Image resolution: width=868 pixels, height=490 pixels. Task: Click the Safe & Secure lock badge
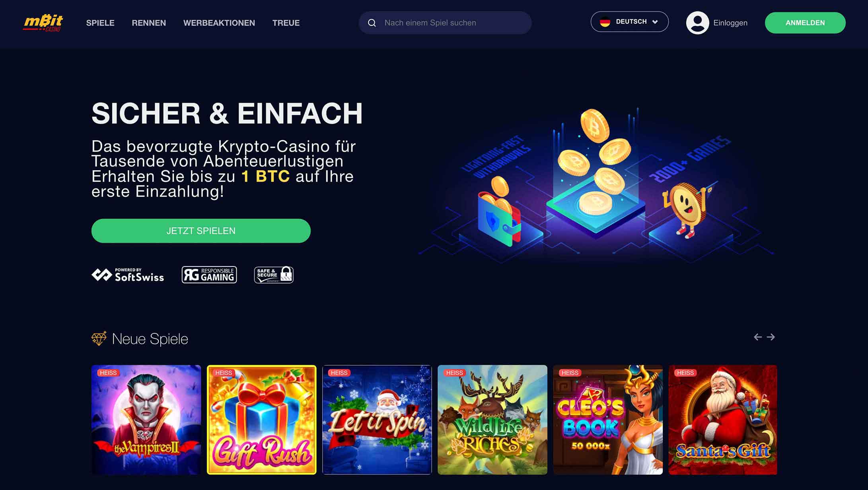click(274, 275)
